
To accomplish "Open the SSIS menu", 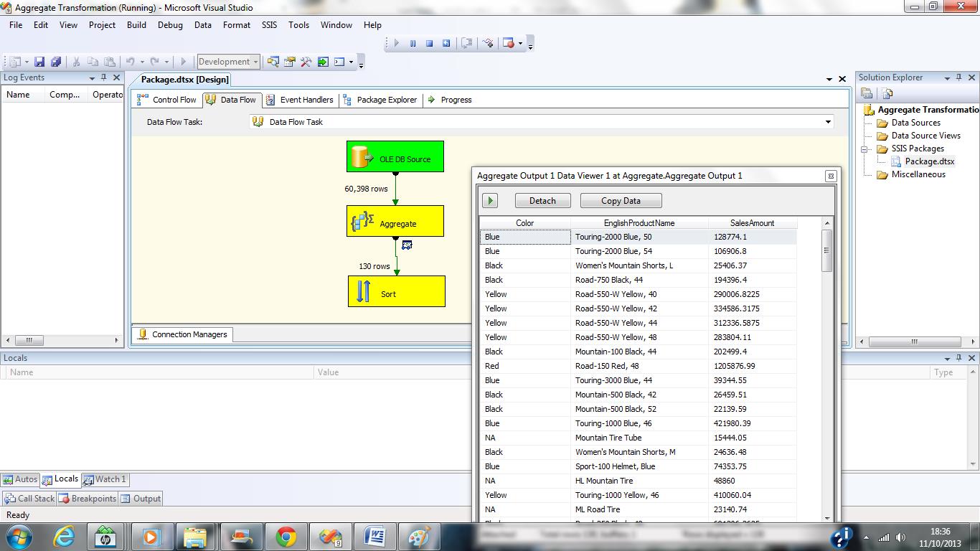I will click(x=269, y=24).
